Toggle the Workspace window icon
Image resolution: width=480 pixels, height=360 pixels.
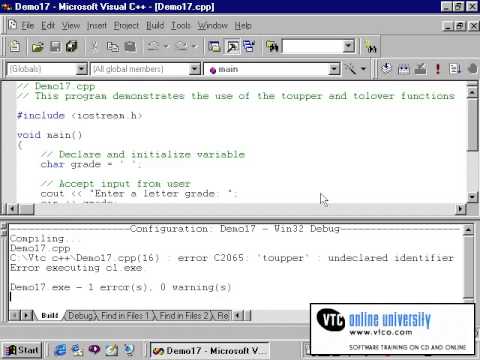click(214, 46)
